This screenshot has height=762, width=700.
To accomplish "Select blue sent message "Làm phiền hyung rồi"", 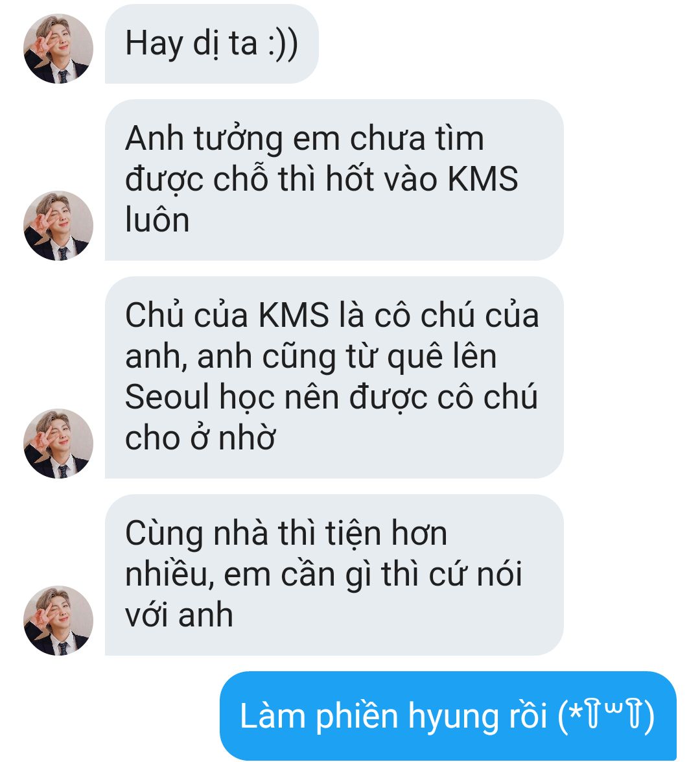I will coord(448,716).
